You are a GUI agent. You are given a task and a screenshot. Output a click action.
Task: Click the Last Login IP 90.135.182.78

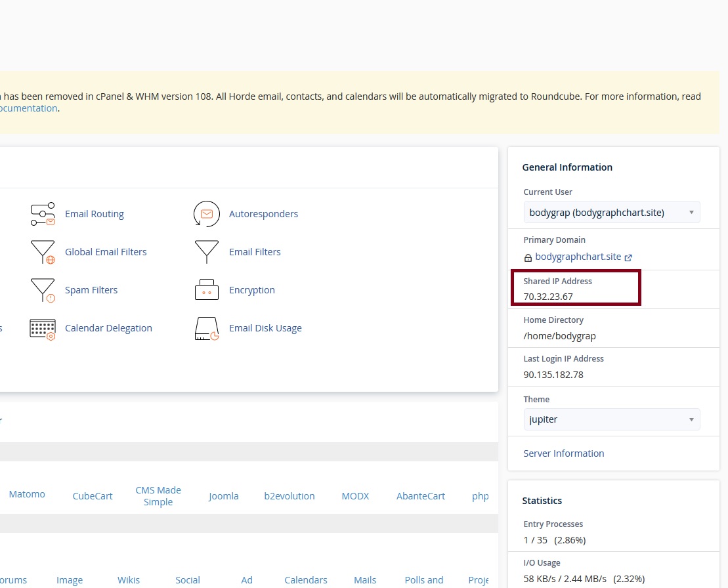pos(553,375)
